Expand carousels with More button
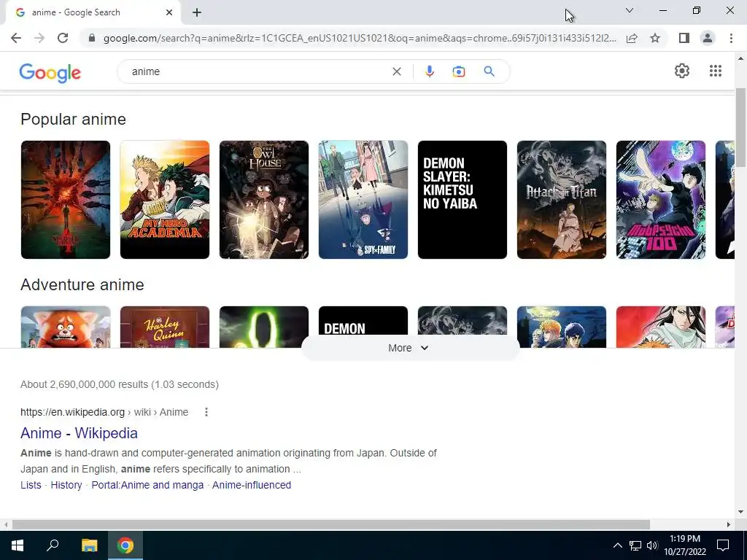The image size is (747, 560). pyautogui.click(x=410, y=348)
